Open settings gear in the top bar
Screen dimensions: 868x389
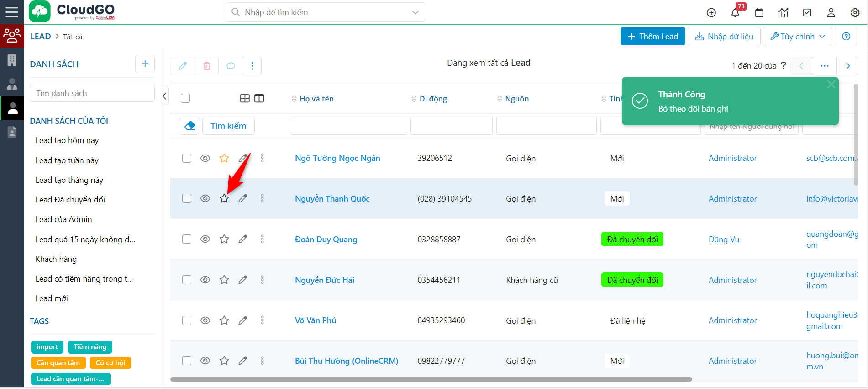(x=855, y=12)
